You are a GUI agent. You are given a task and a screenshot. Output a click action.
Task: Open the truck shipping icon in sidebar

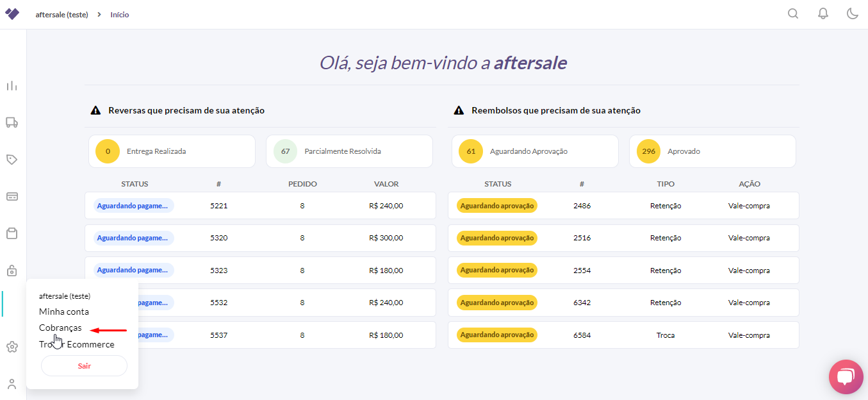click(x=12, y=122)
